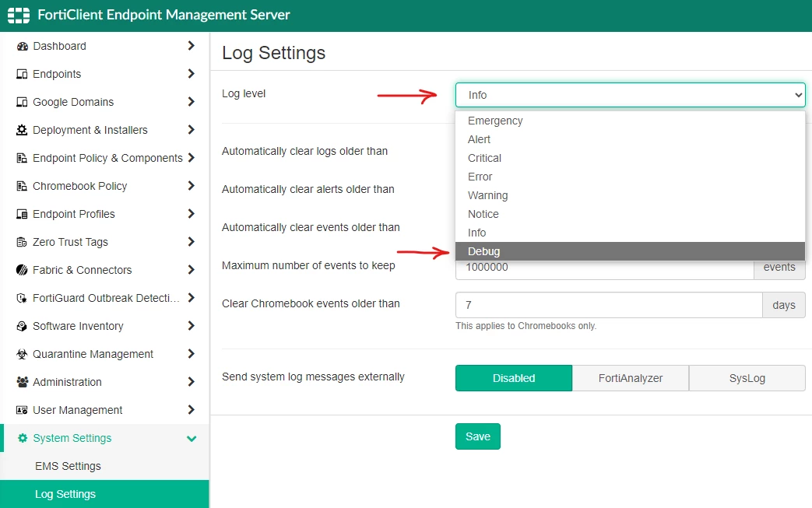Click the FortiClient logo icon in header
This screenshot has width=812, height=508.
click(x=19, y=16)
